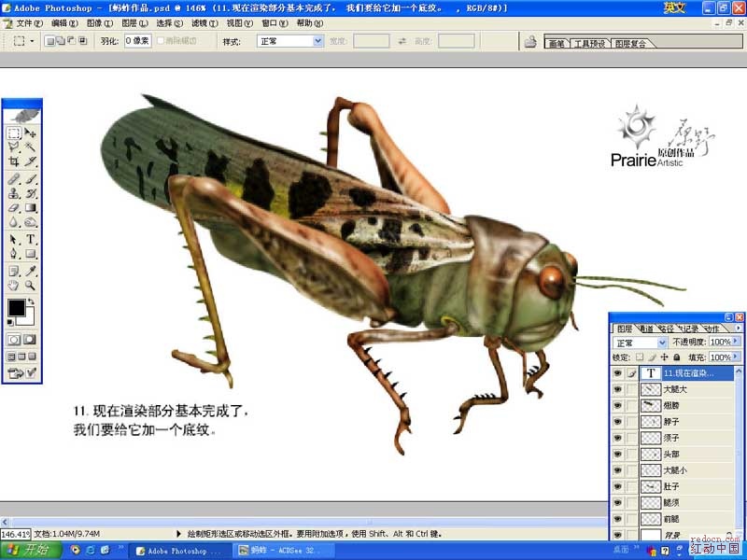
Task: Select the Notes tool
Action: point(14,271)
